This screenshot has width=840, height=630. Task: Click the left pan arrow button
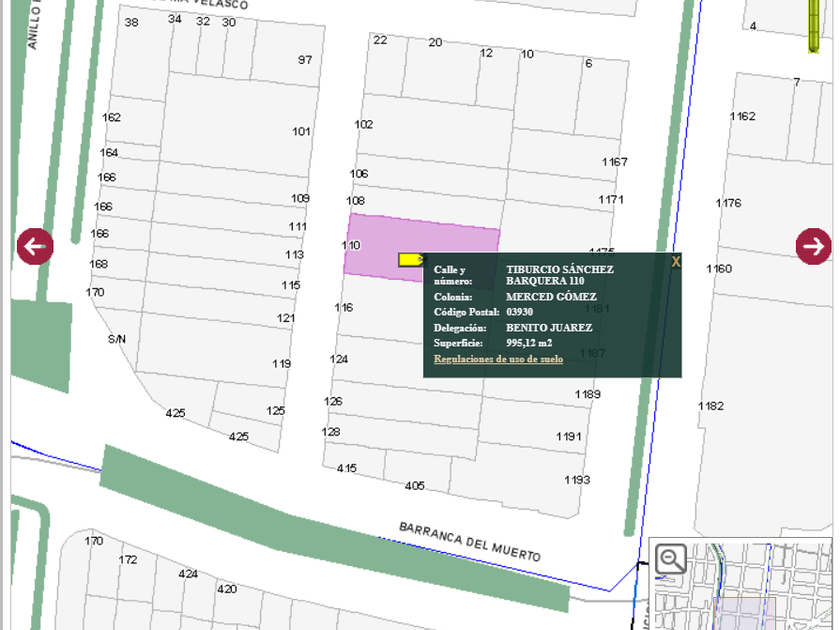coord(35,246)
